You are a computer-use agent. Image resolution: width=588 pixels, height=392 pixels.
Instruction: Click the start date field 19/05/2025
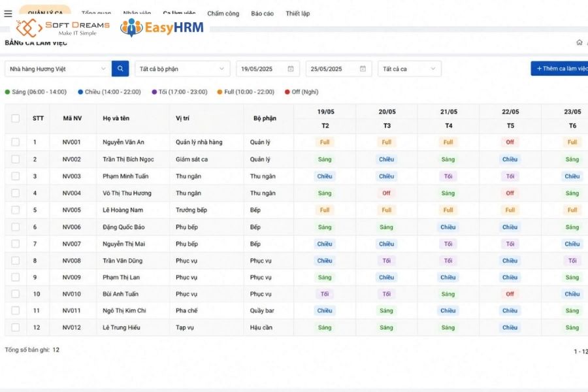268,69
